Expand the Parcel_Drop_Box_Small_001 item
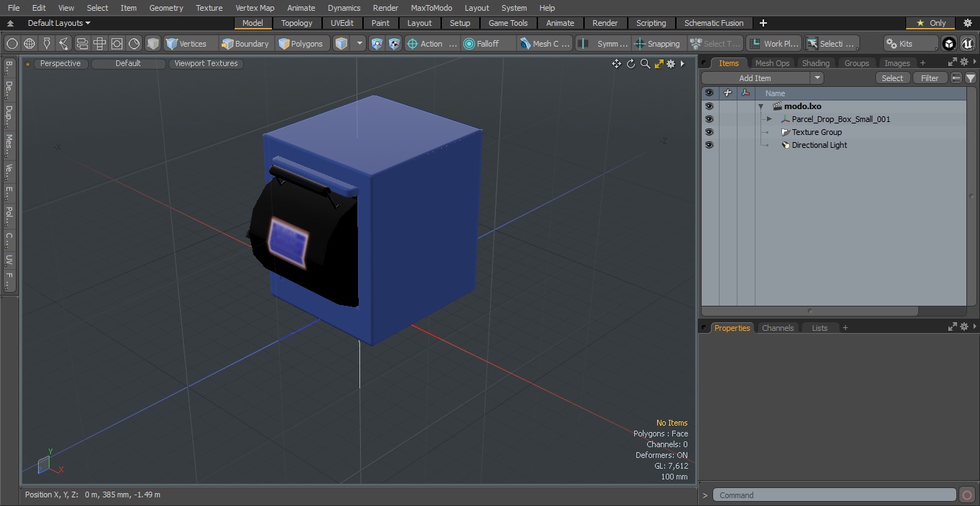The height and width of the screenshot is (506, 980). point(769,119)
